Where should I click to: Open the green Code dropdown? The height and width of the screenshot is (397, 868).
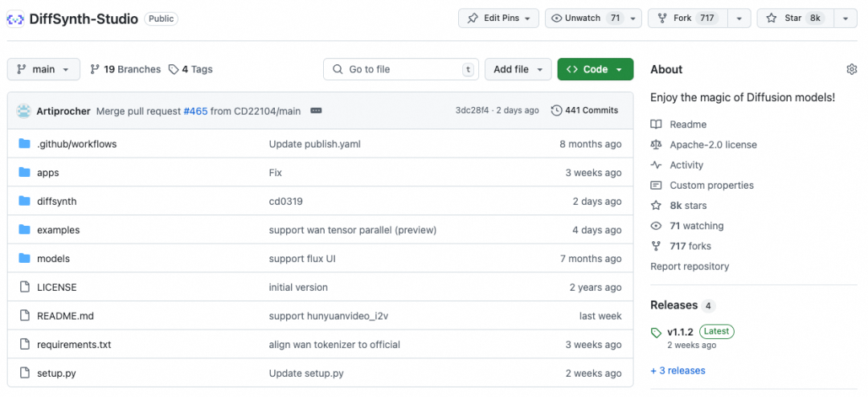pyautogui.click(x=595, y=70)
